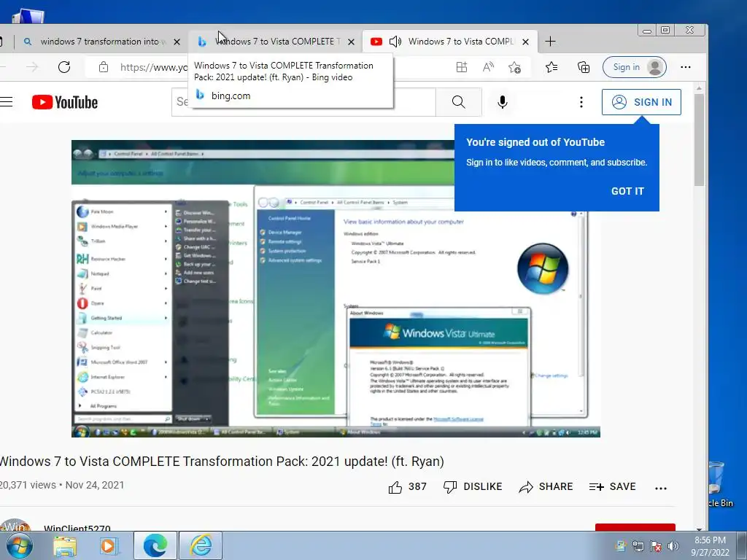Screen dimensions: 747x560
Task: Click the YouTube SIGN IN button
Action: tap(641, 102)
